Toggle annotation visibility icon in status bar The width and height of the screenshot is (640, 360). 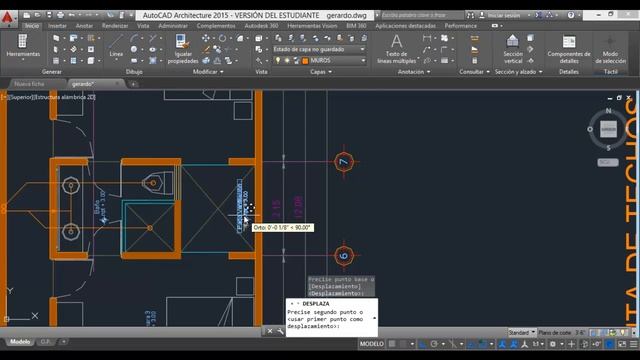click(503, 344)
